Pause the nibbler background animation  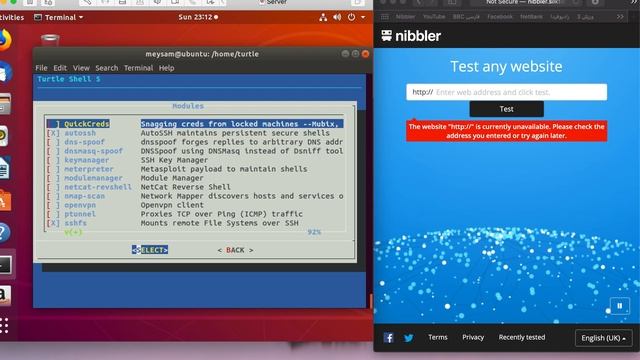pos(620,306)
